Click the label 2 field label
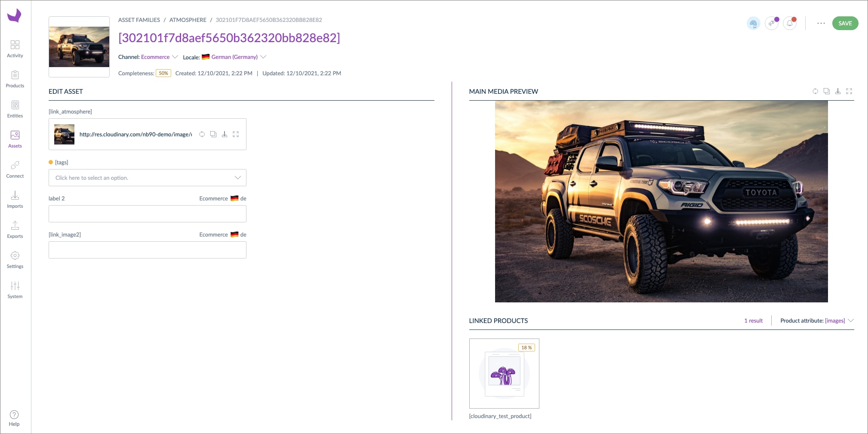868x434 pixels. tap(56, 198)
